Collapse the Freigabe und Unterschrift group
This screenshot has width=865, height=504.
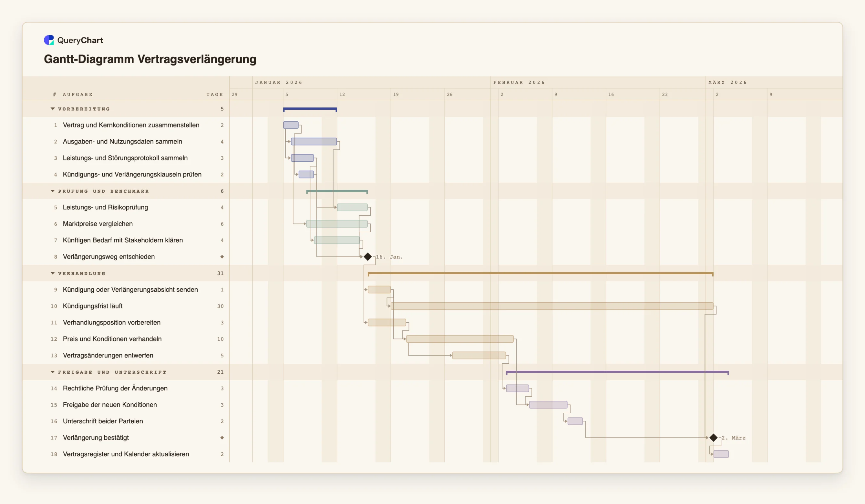(53, 372)
